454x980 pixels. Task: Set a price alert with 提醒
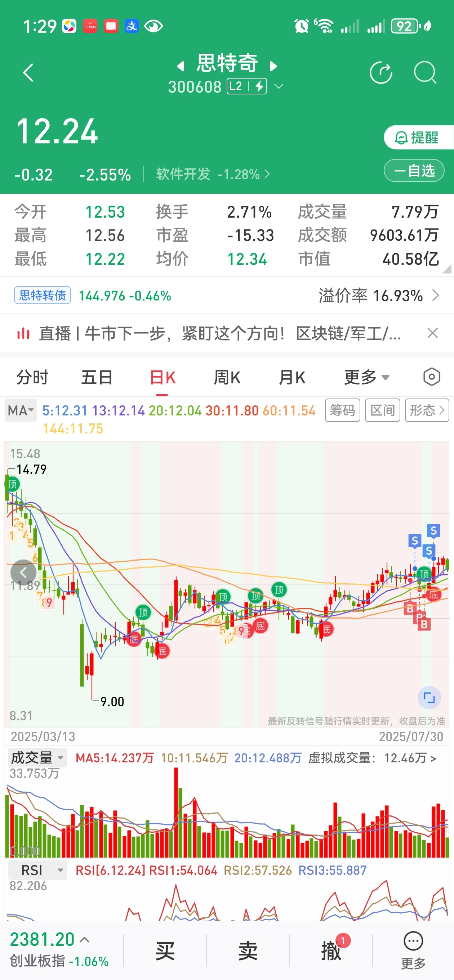[418, 137]
